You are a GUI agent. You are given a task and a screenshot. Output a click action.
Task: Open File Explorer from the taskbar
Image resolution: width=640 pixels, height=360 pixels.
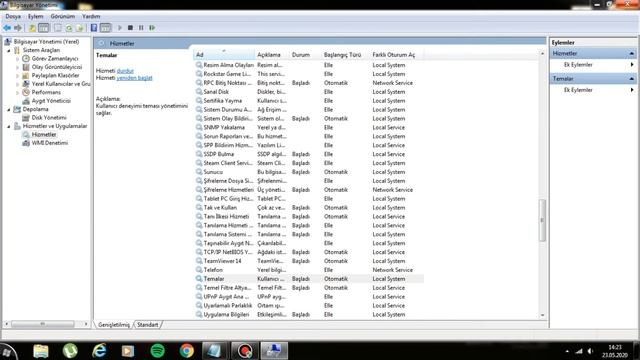point(41,351)
